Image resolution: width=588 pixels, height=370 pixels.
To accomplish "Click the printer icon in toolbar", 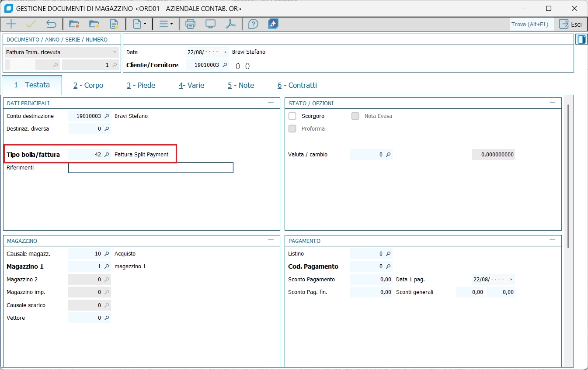I will coord(190,24).
